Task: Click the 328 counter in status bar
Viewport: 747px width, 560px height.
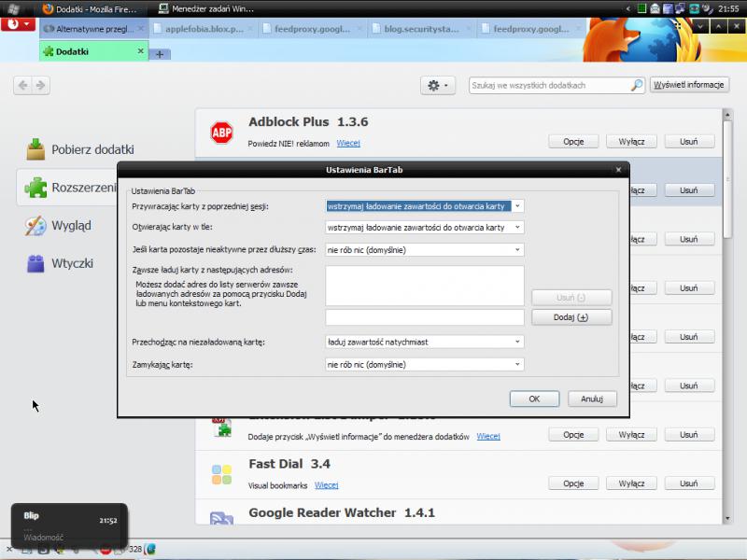Action: [135, 550]
